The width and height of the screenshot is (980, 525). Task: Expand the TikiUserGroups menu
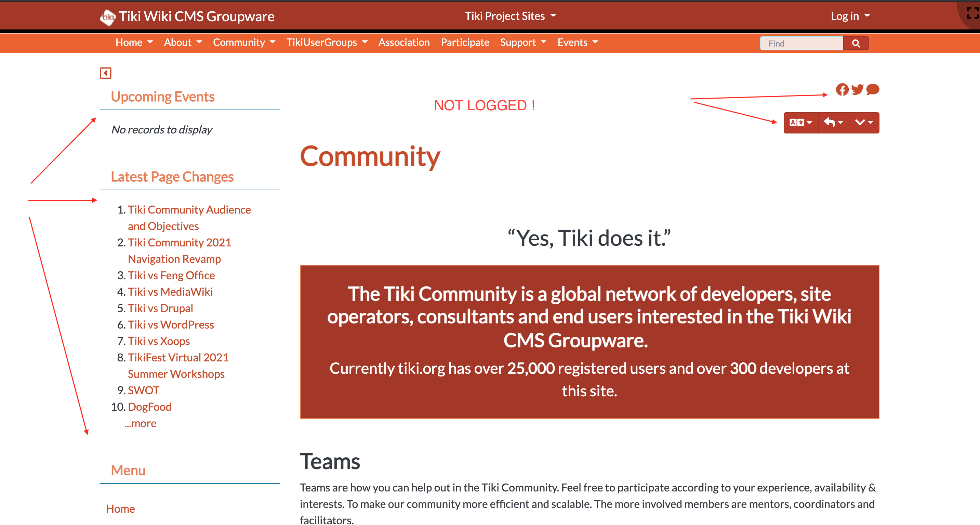[x=327, y=42]
